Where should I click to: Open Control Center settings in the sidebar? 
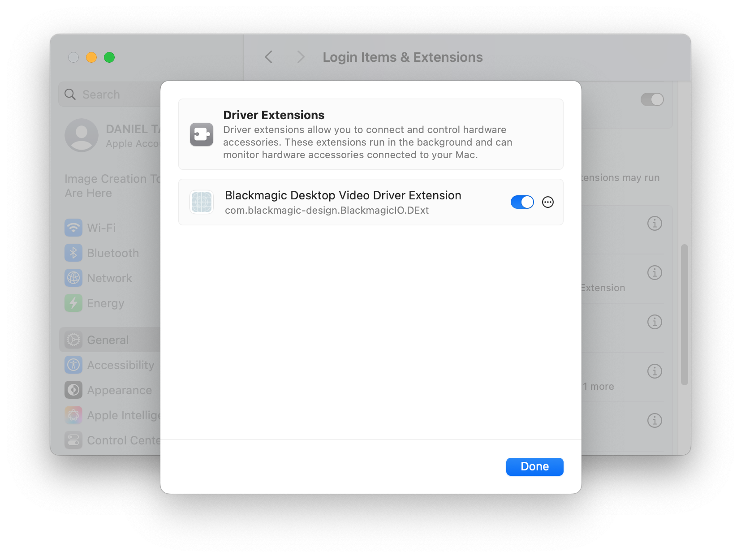pos(110,440)
